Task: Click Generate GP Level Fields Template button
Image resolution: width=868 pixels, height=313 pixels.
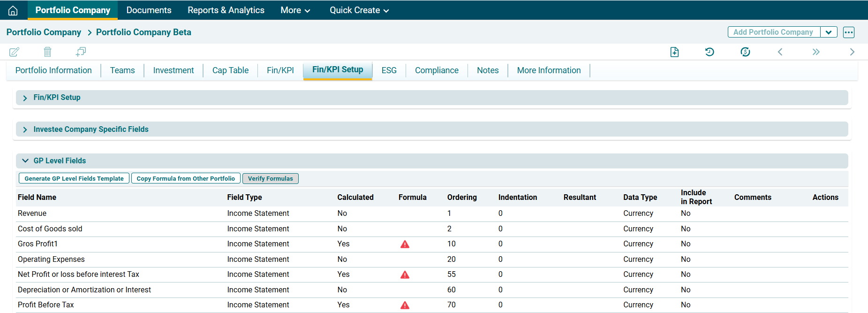Action: click(74, 179)
